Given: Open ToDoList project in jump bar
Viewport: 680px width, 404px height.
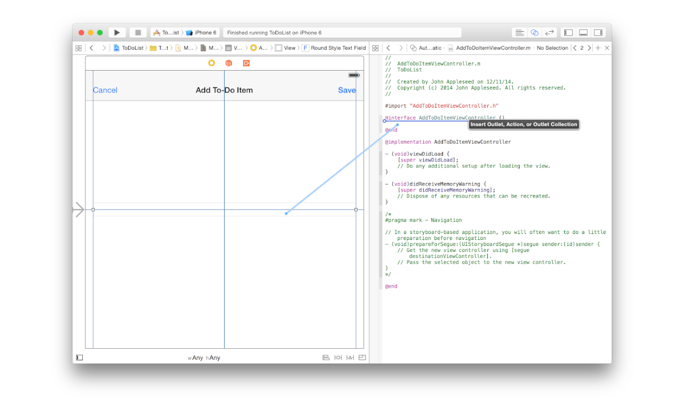Looking at the screenshot, I should point(128,48).
